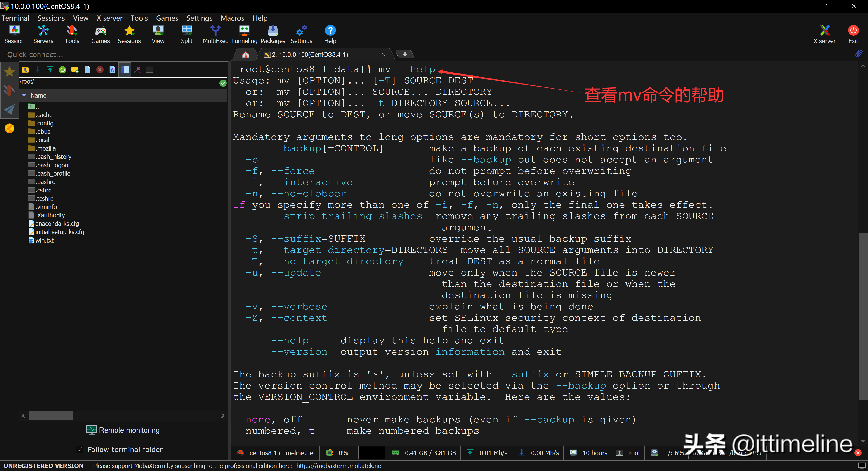Click the red delete icon in SFTP toolbar
Image resolution: width=868 pixels, height=471 pixels.
[100, 70]
